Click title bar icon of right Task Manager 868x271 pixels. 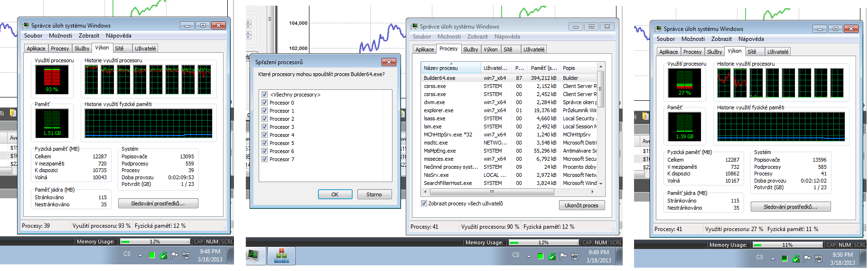(659, 29)
